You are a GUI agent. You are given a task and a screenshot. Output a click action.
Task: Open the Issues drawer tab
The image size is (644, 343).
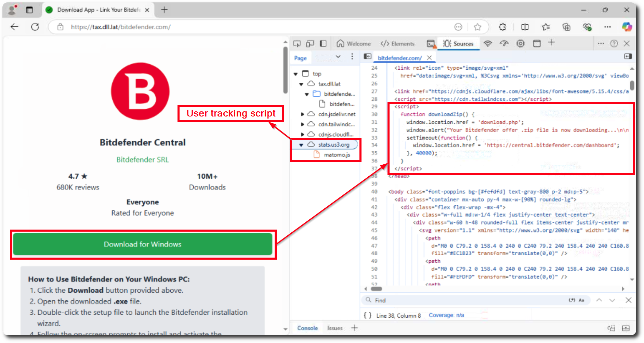(334, 328)
